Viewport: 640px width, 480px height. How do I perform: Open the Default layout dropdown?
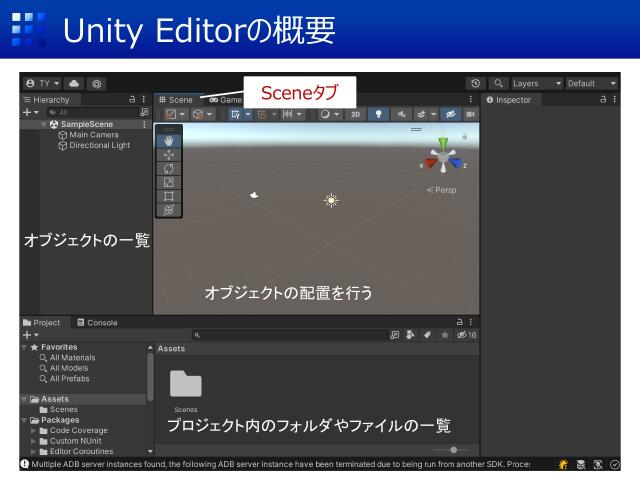point(592,84)
